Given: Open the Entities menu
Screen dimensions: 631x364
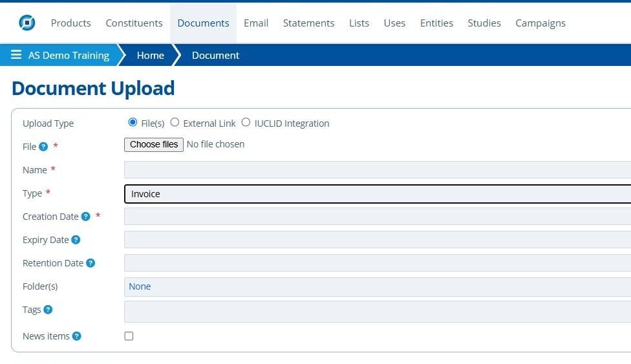Looking at the screenshot, I should click(x=436, y=23).
